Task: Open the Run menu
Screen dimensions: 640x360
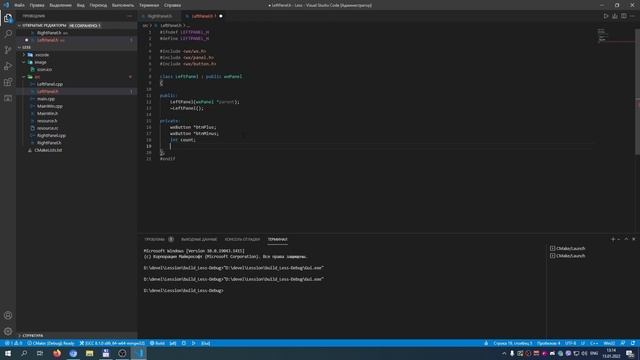Action: pos(123,5)
